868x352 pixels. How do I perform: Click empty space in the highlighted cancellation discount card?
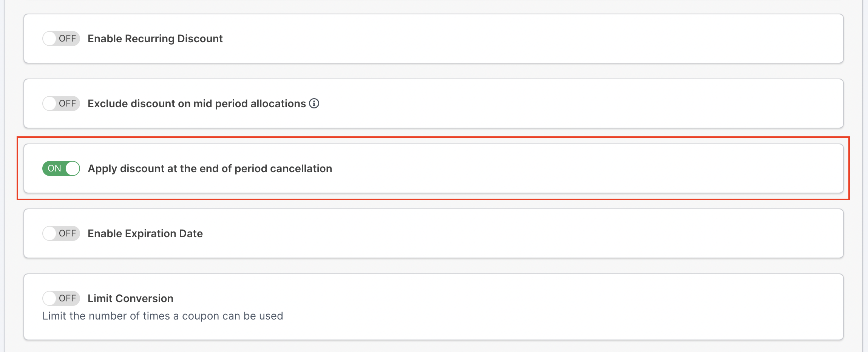coord(567,168)
